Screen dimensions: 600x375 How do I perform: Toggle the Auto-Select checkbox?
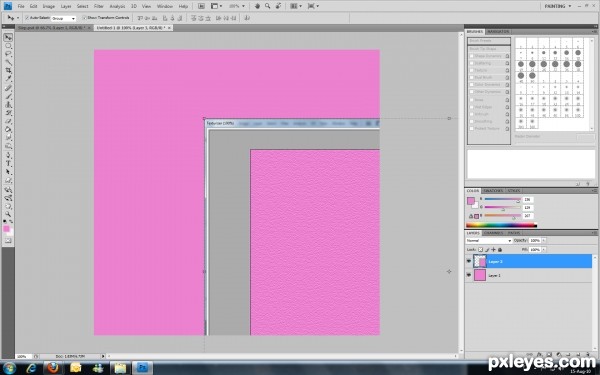[27, 18]
